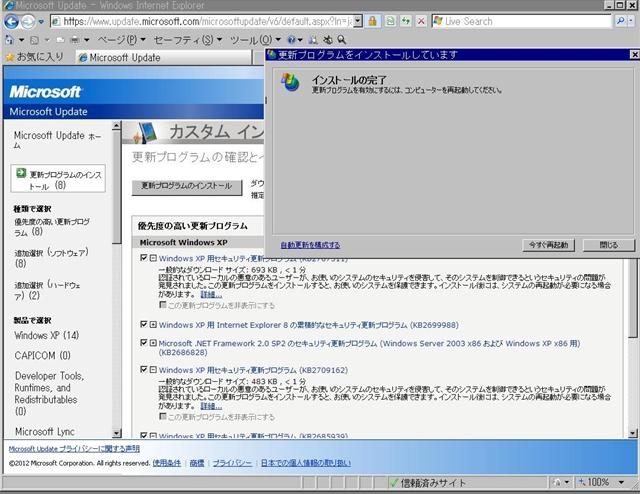Viewport: 640px width, 494px height.
Task: Click into the Live Search box
Action: coord(524,21)
